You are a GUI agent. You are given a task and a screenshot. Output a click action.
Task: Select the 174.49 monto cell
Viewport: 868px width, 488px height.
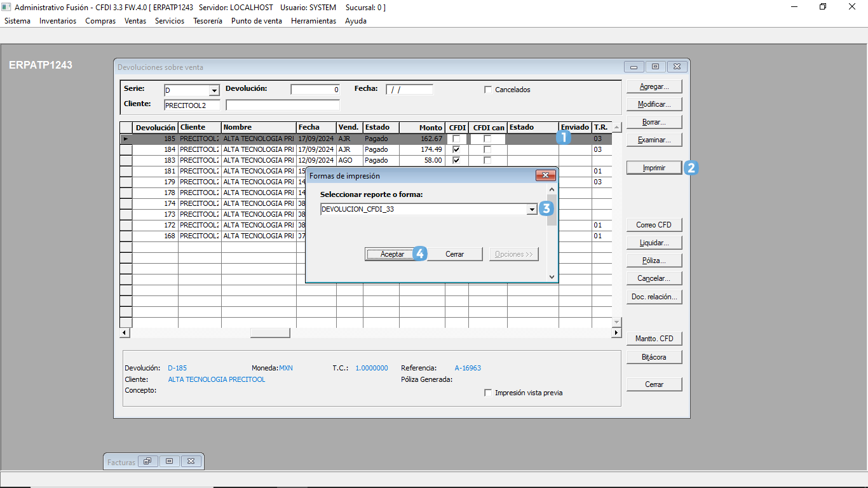click(422, 149)
